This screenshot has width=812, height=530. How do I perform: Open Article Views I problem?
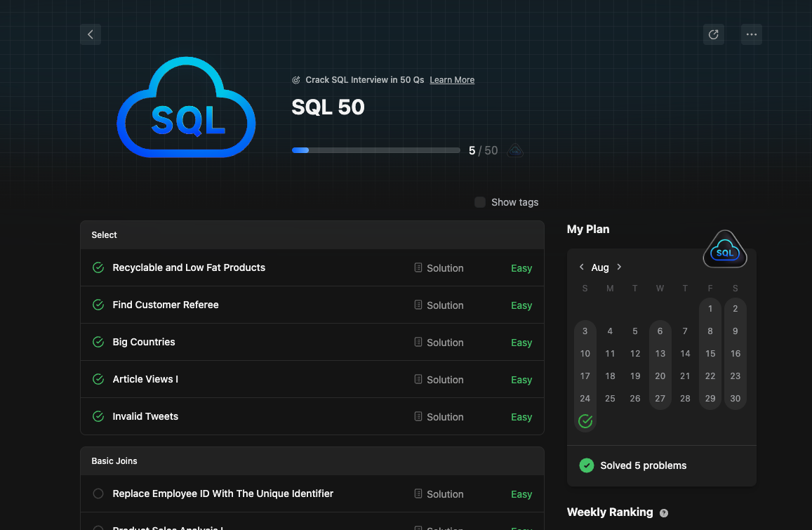(x=145, y=379)
